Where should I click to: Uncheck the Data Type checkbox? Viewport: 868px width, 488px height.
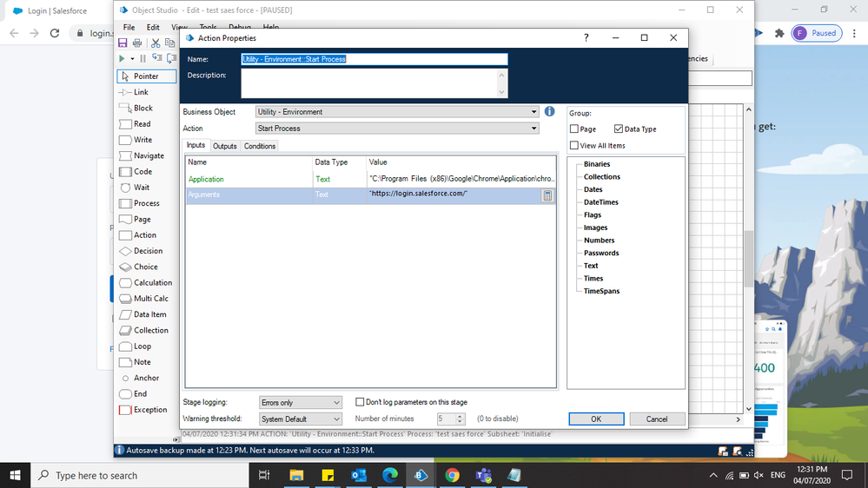(x=619, y=129)
